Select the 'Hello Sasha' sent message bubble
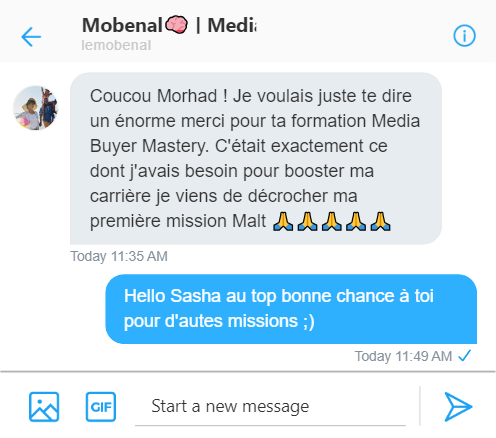The width and height of the screenshot is (496, 438). pyautogui.click(x=291, y=309)
